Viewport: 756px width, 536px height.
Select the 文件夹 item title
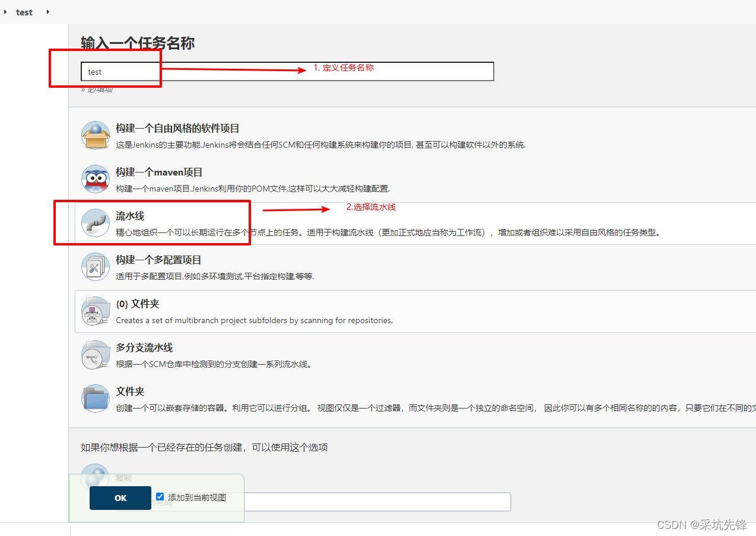coord(130,391)
